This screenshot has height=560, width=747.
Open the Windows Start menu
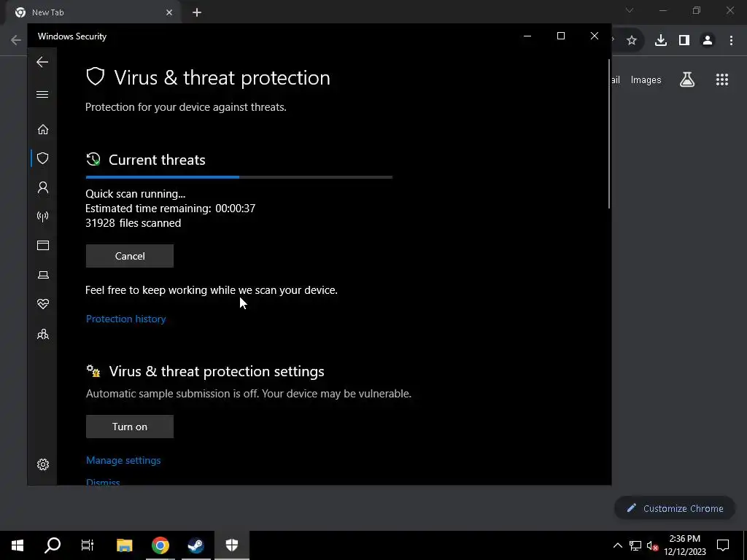[18, 545]
